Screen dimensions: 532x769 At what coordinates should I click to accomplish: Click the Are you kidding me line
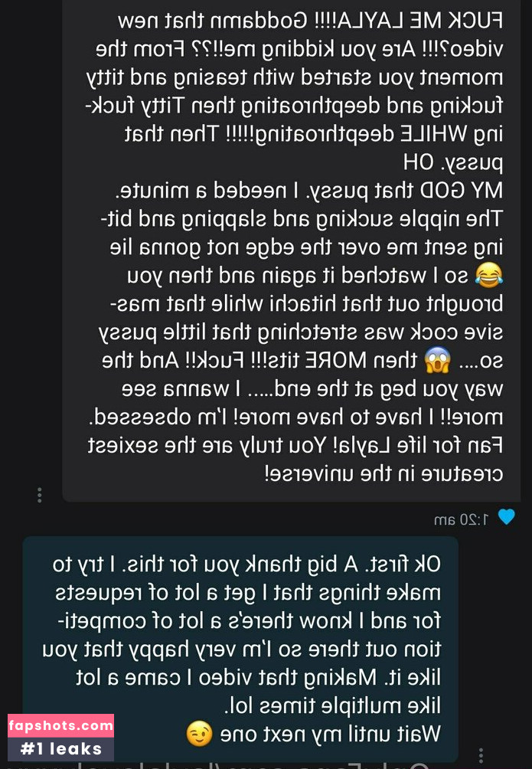[299, 49]
